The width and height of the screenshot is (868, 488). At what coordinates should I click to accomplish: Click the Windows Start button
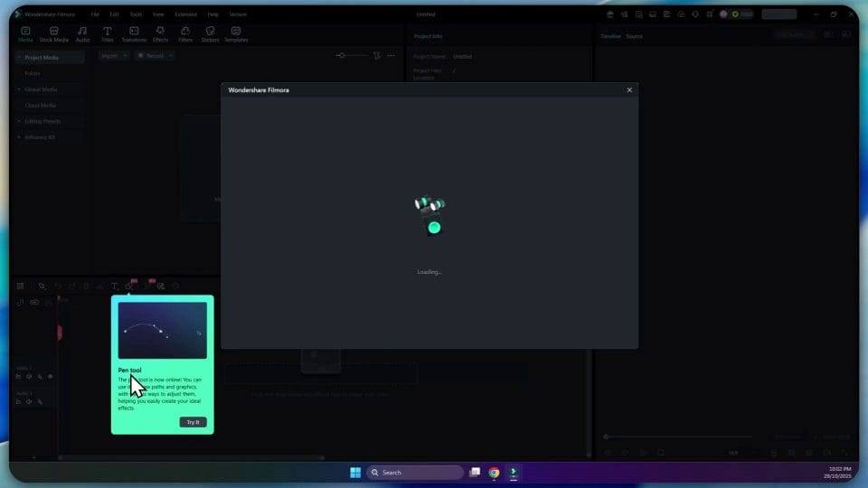355,473
